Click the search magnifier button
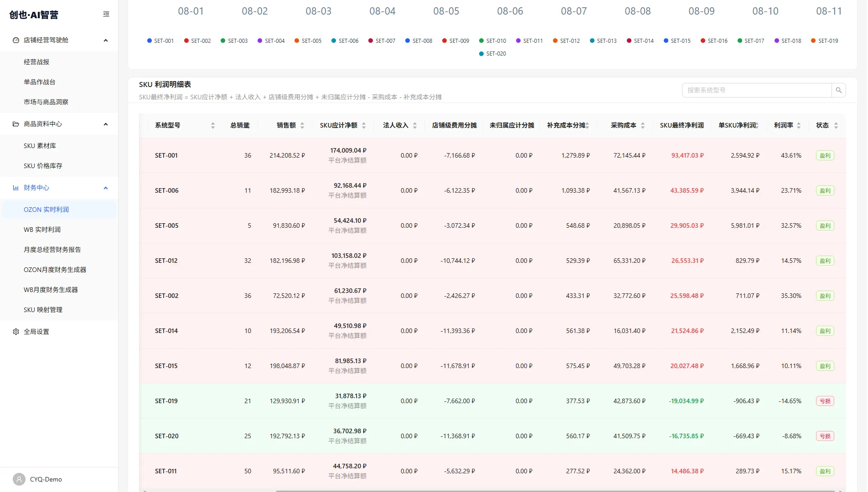This screenshot has width=868, height=492. 839,90
